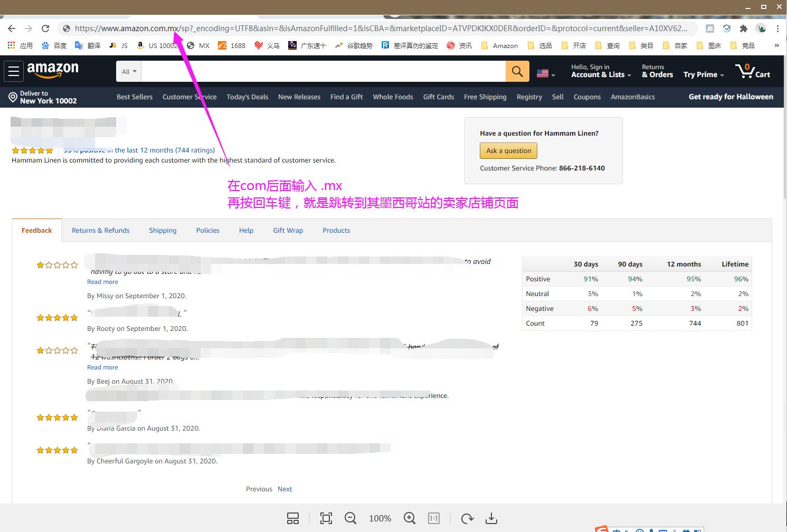Open the 百度 bookmark

pos(54,45)
